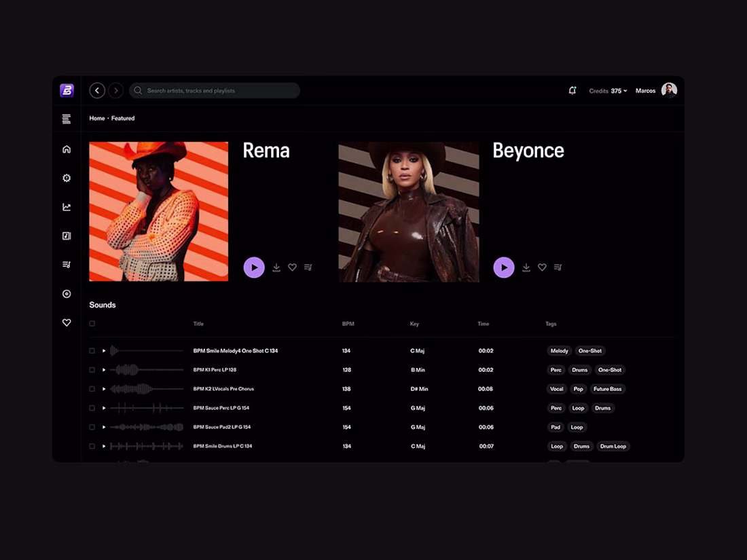Viewport: 747px width, 560px height.
Task: Add Rema pack to playlist queue
Action: point(308,267)
